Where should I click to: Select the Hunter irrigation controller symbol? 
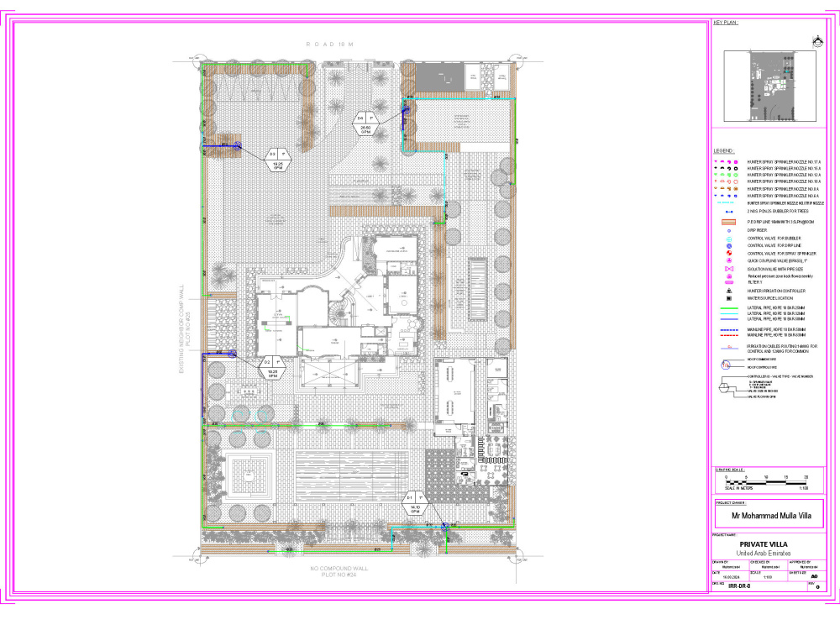[x=728, y=291]
